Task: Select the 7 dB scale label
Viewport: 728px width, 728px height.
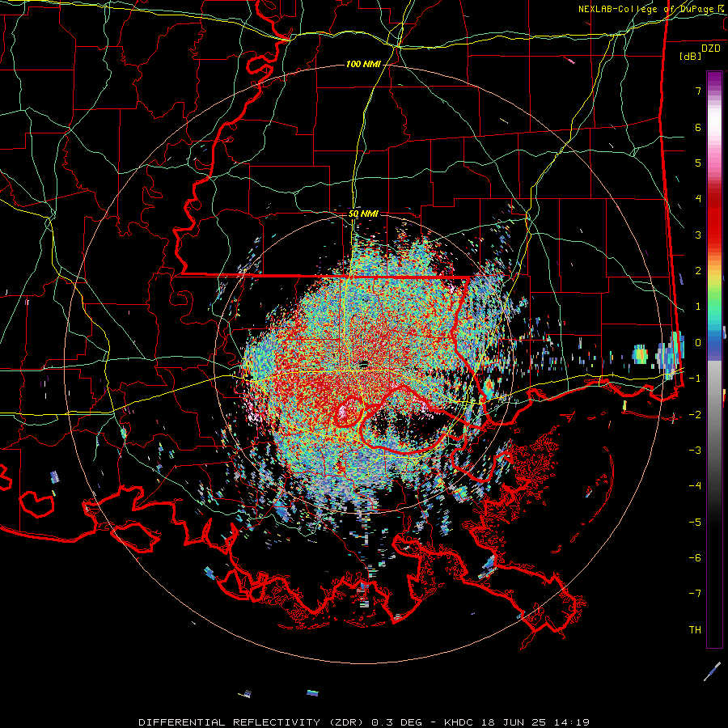Action: (x=698, y=91)
